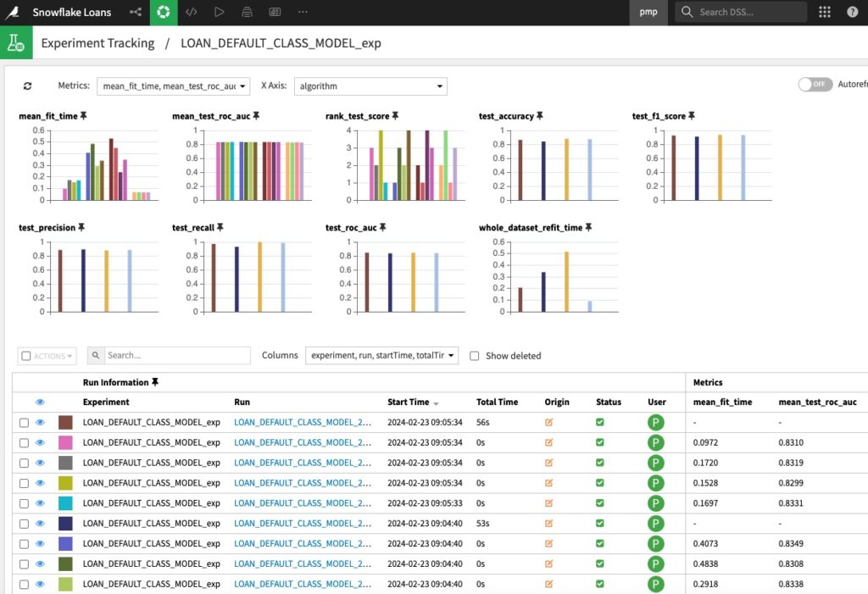The height and width of the screenshot is (594, 868).
Task: Toggle the Autorefresh switch
Action: [815, 85]
